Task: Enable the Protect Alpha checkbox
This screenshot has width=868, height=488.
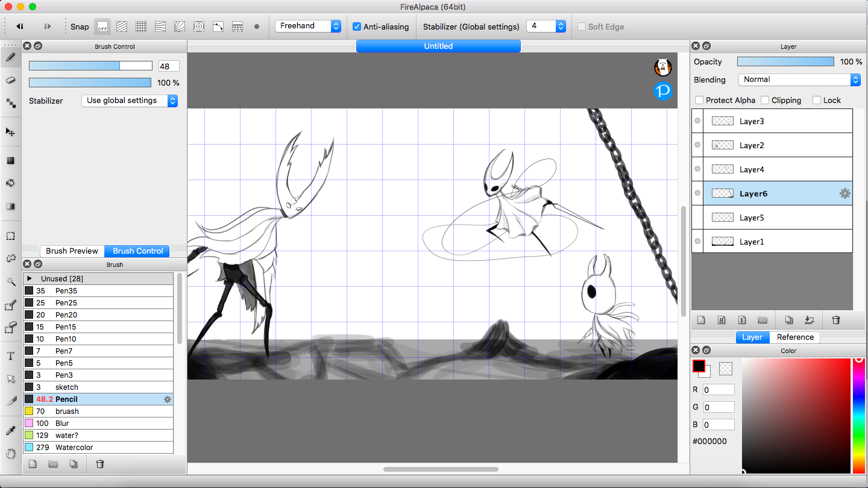Action: [699, 100]
